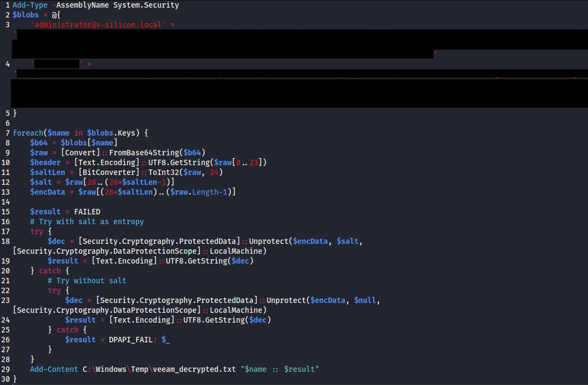This screenshot has height=385, width=588.
Task: Click 'veeam_decrypted.txt' file path on line 29
Action: click(194, 370)
